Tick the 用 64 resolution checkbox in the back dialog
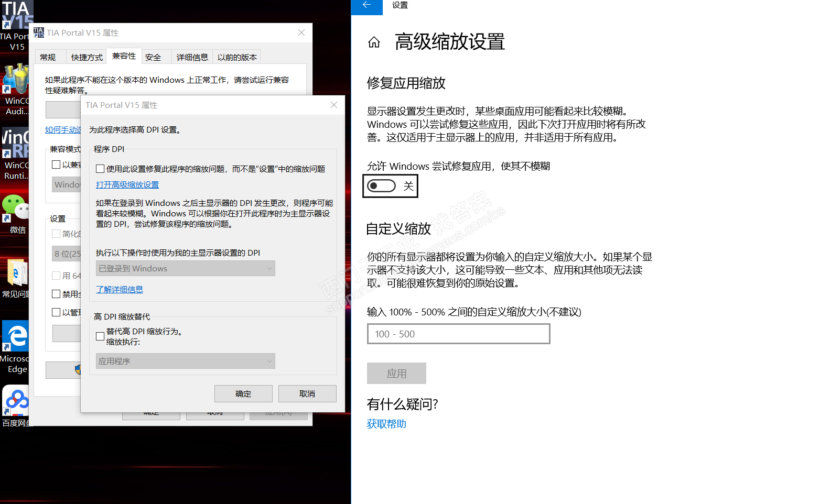The image size is (820, 504). pyautogui.click(x=56, y=276)
